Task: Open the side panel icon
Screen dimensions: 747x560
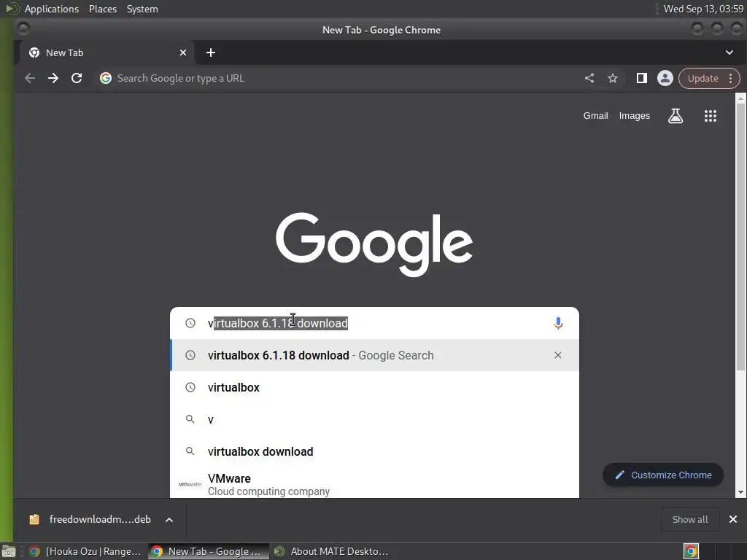Action: point(642,78)
